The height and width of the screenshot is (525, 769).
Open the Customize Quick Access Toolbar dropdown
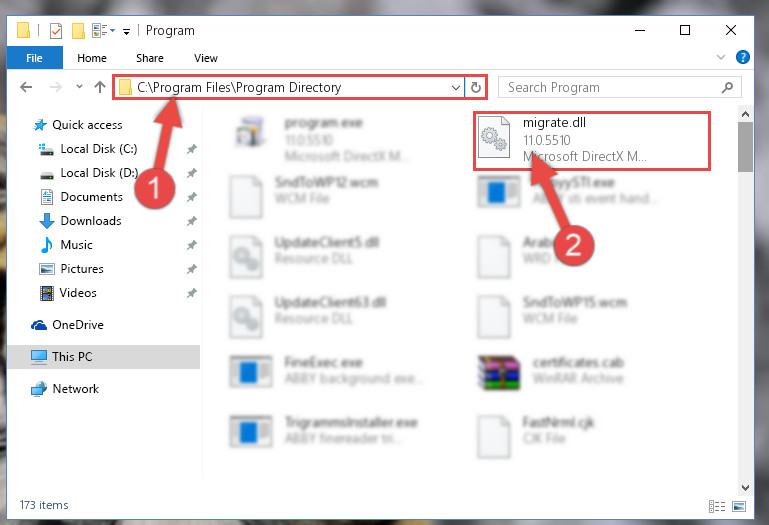pos(127,32)
